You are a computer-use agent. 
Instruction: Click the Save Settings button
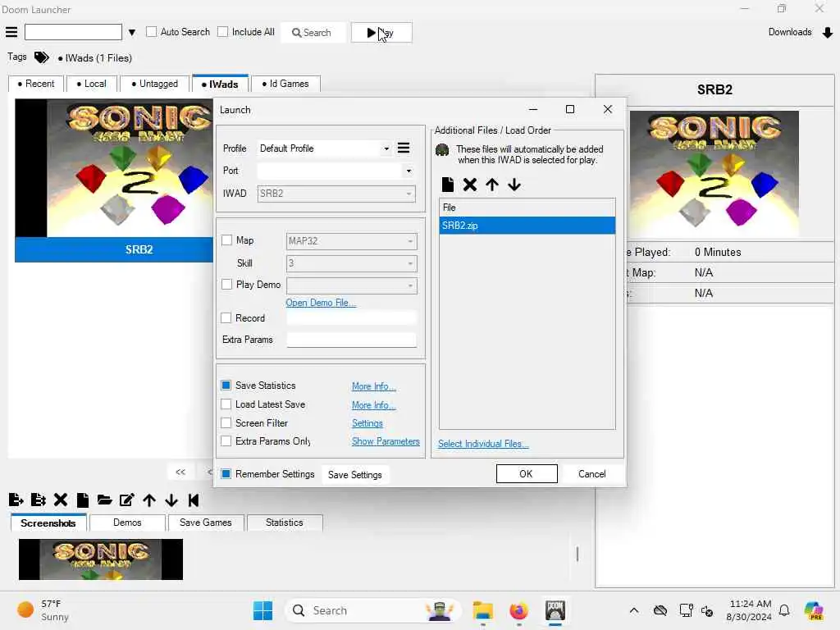click(x=354, y=475)
